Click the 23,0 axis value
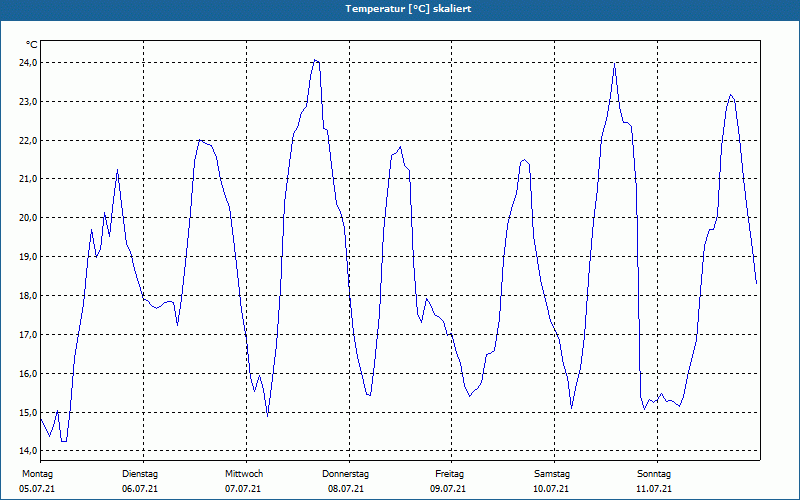Screen dimensions: 800x500 tap(28, 102)
